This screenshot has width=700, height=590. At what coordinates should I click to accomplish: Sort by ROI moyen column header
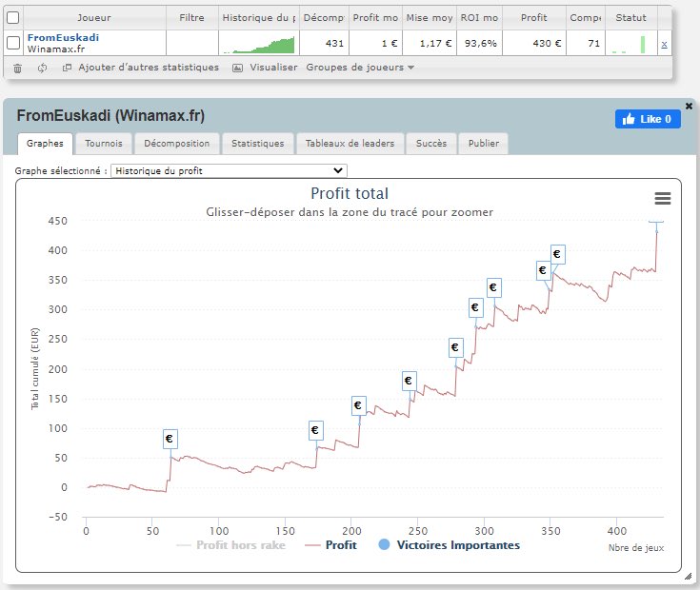[479, 18]
